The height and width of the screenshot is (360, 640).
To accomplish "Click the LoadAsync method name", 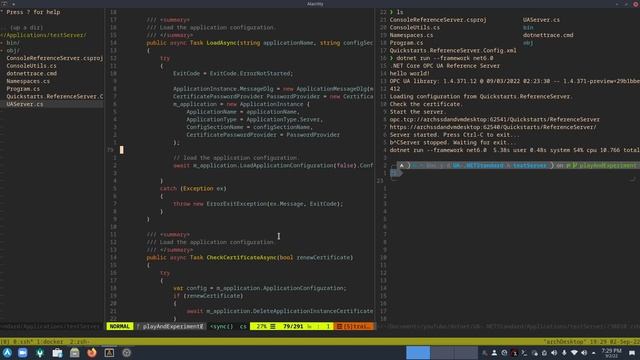I will point(221,42).
